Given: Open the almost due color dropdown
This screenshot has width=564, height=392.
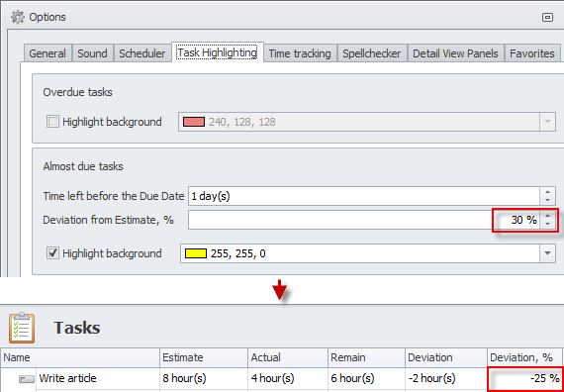Looking at the screenshot, I should coord(547,253).
